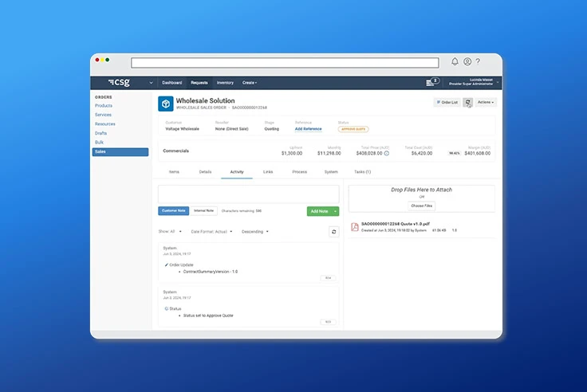Open the notifications bell icon
The width and height of the screenshot is (587, 392).
455,61
